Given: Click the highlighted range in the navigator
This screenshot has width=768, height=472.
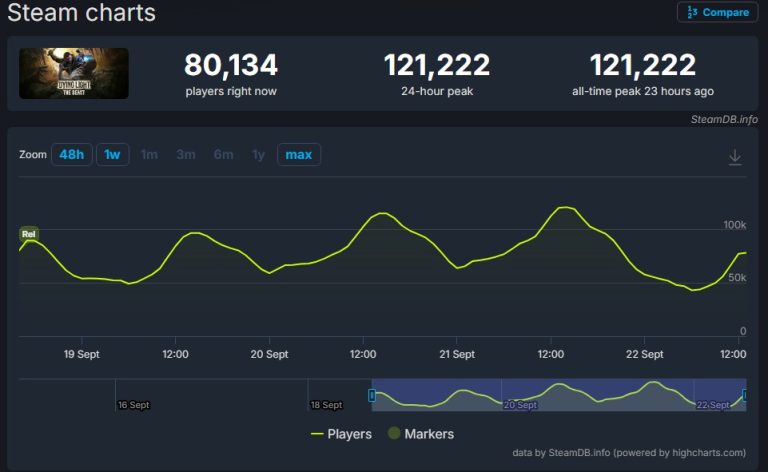Looking at the screenshot, I should [x=558, y=395].
